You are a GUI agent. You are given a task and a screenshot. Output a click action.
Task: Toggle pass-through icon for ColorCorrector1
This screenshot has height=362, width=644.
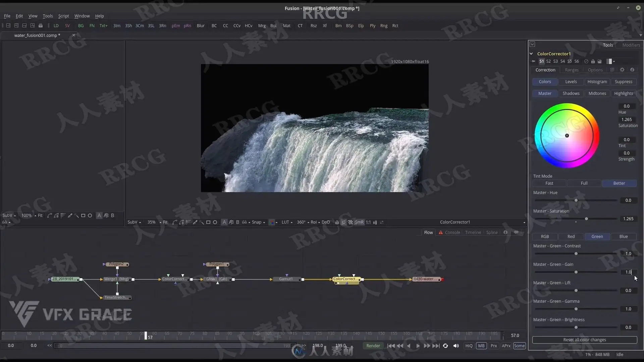[586, 61]
